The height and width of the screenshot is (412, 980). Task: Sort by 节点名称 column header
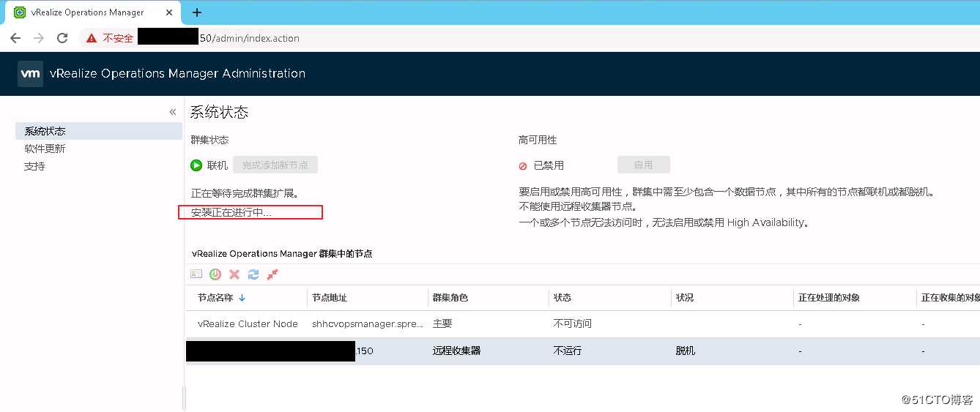215,298
